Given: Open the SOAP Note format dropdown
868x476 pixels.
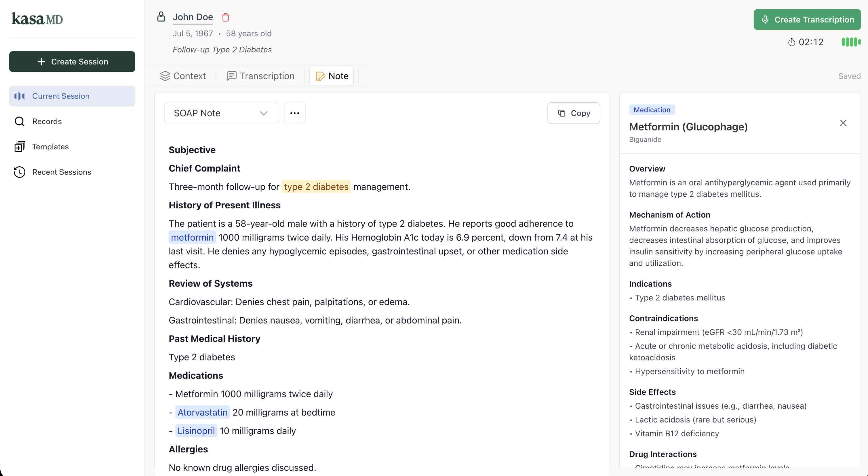Looking at the screenshot, I should [221, 113].
